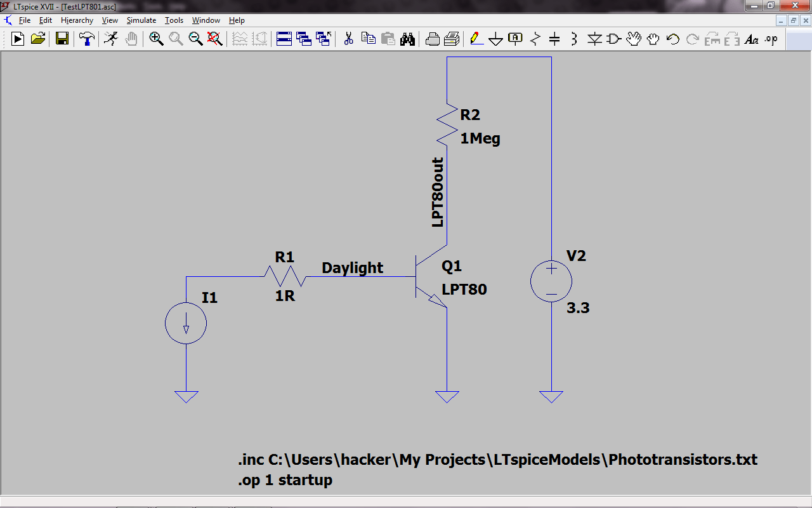This screenshot has width=812, height=508.
Task: Undo the last schematic edit
Action: (x=671, y=39)
